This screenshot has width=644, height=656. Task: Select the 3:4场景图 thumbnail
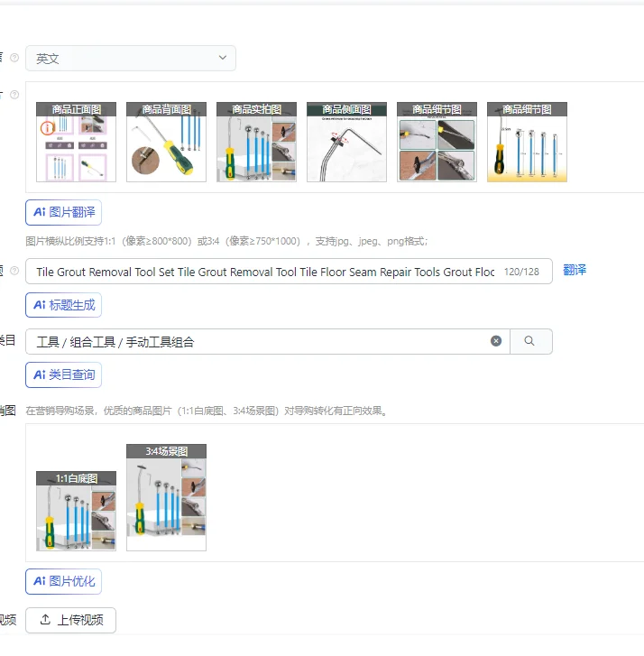pos(167,497)
